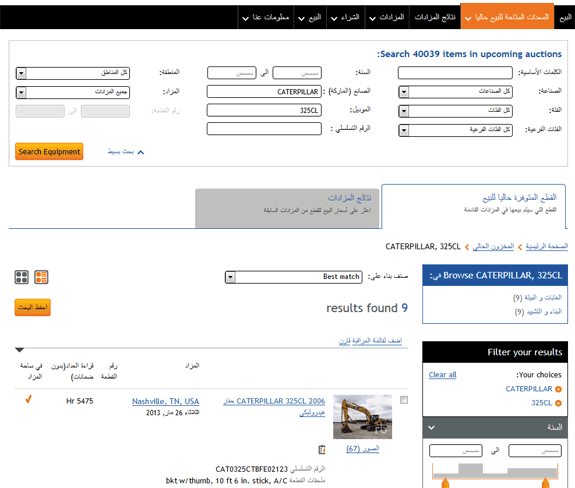This screenshot has height=488, width=575.
Task: Click the Search Equipment button
Action: [x=49, y=151]
